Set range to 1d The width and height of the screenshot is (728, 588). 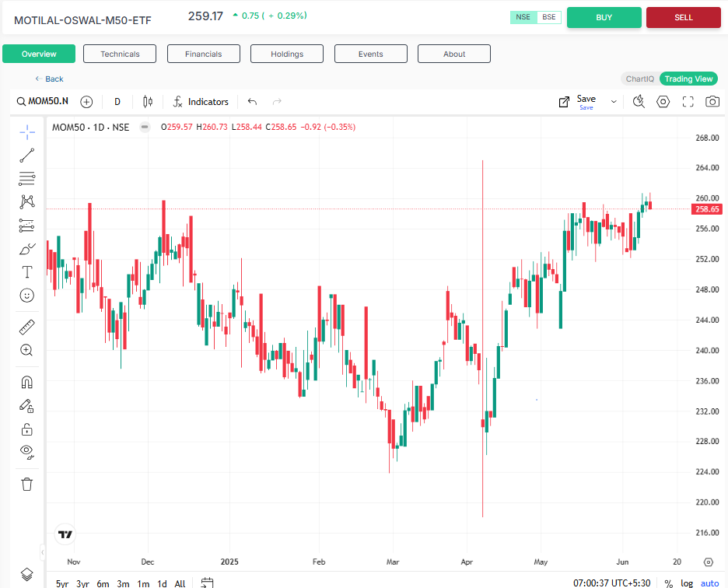(162, 583)
